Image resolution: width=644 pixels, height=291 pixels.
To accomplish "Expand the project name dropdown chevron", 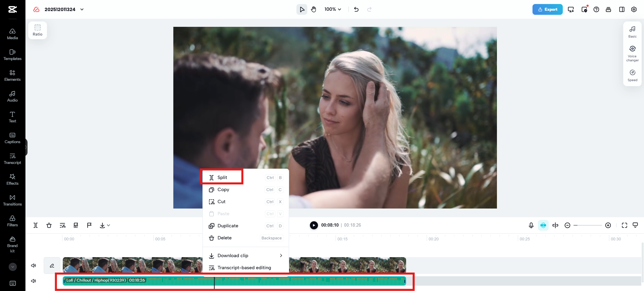I will tap(82, 9).
